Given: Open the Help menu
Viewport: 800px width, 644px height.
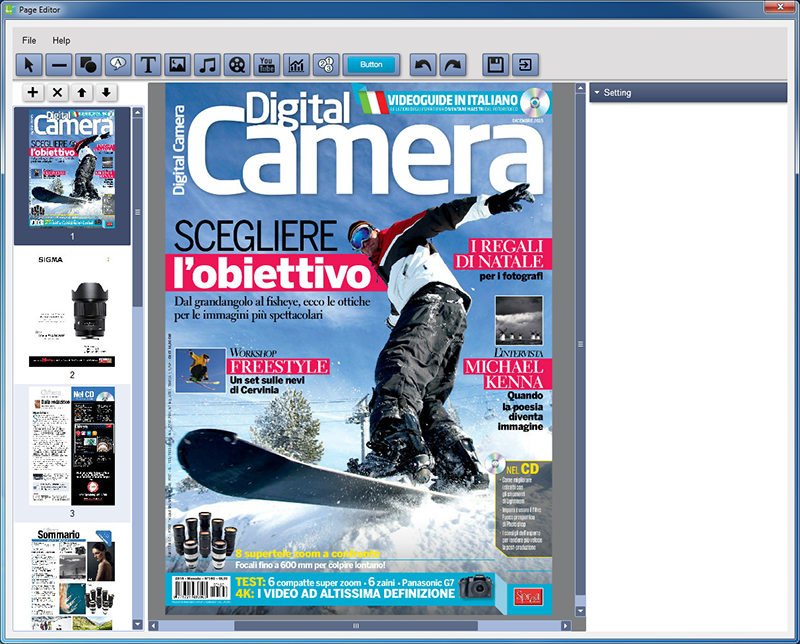Looking at the screenshot, I should (x=61, y=40).
